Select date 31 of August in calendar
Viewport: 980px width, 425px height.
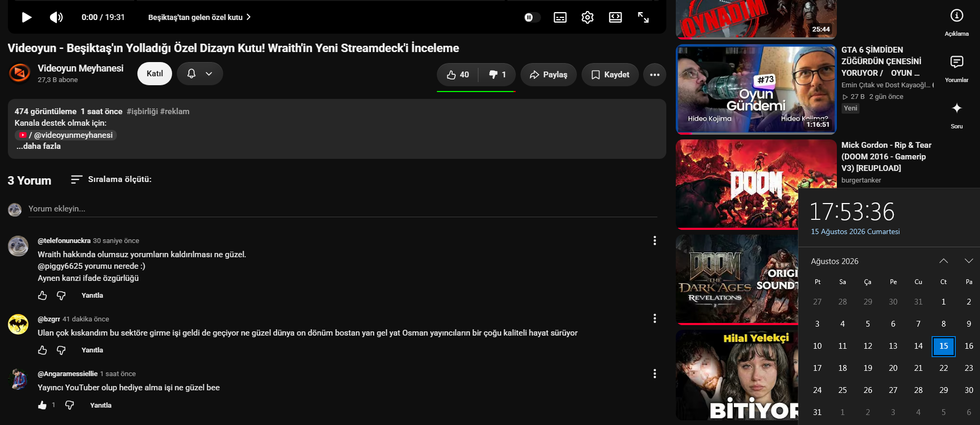(817, 412)
